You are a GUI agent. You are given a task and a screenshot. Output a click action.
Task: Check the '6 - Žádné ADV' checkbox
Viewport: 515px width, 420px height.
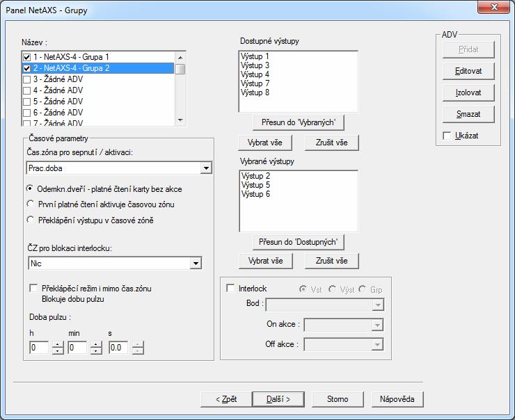pyautogui.click(x=27, y=113)
